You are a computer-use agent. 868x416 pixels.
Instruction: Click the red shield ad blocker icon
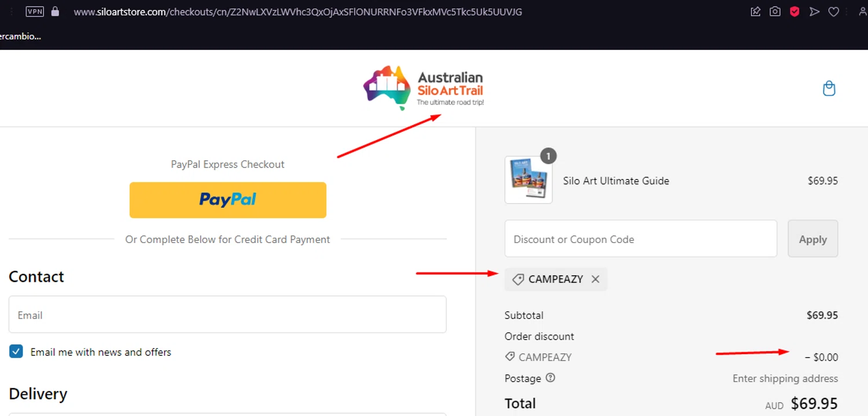tap(795, 12)
